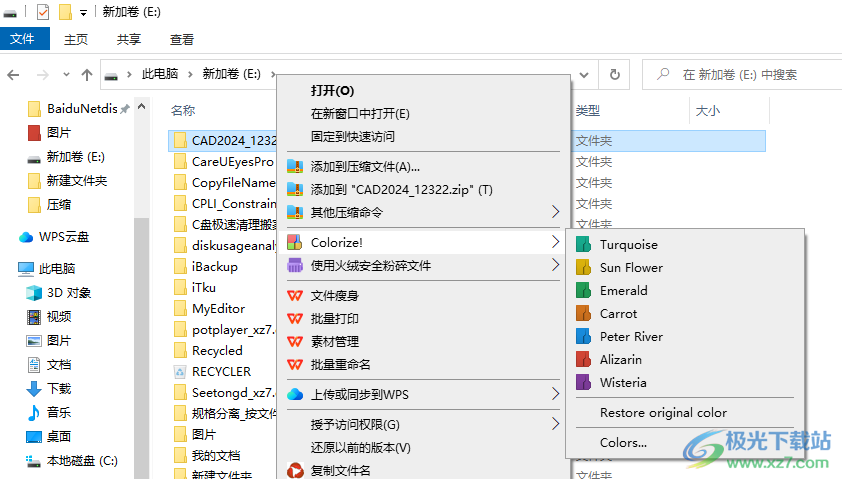Viewport: 842px width, 479px height.
Task: Click the 添加到压缩文件(A) archive icon
Action: tap(294, 166)
